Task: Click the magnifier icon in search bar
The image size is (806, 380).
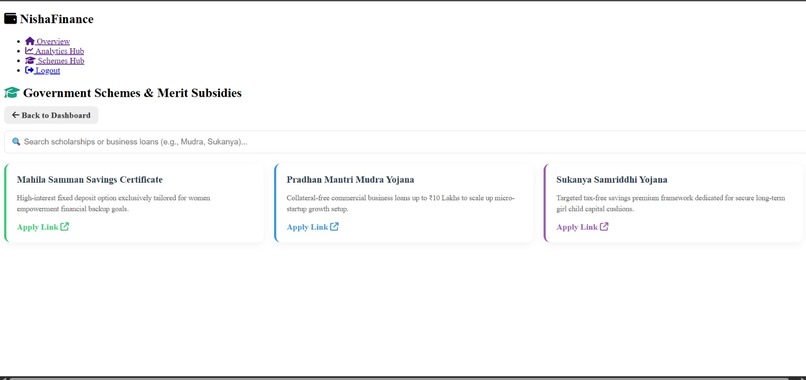Action: point(16,141)
